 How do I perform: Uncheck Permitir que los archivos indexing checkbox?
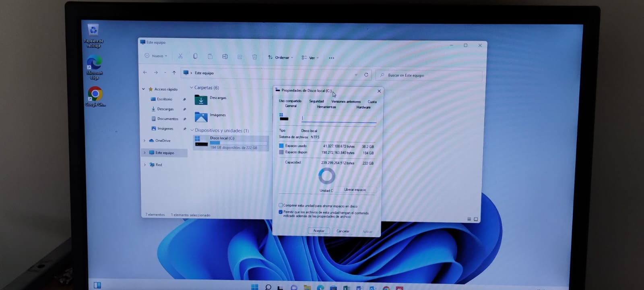click(281, 212)
